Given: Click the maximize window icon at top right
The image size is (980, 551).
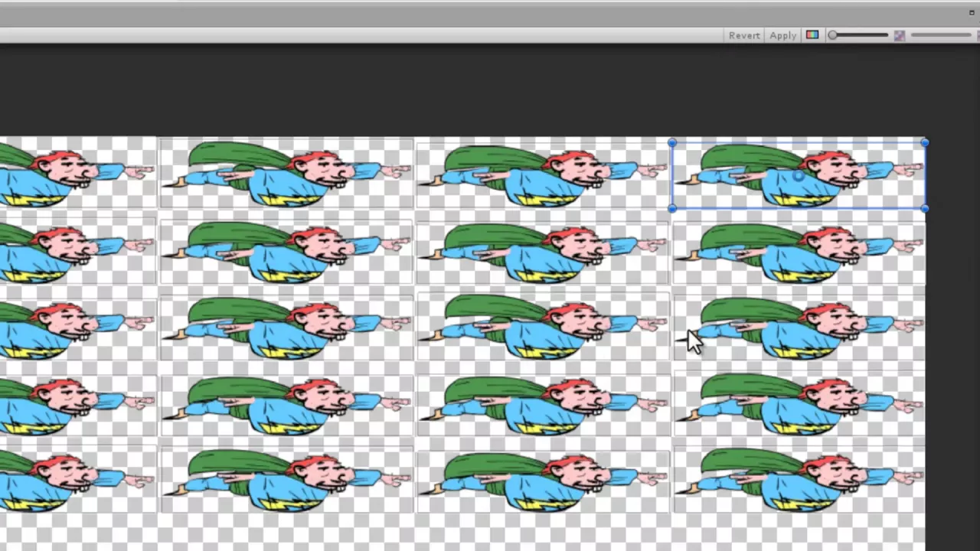Looking at the screenshot, I should point(972,13).
